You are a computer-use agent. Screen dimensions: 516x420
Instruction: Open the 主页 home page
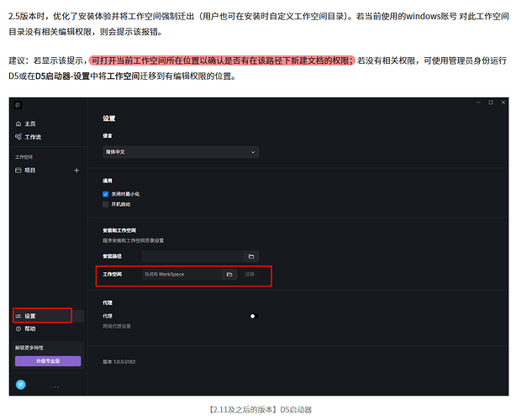[29, 123]
